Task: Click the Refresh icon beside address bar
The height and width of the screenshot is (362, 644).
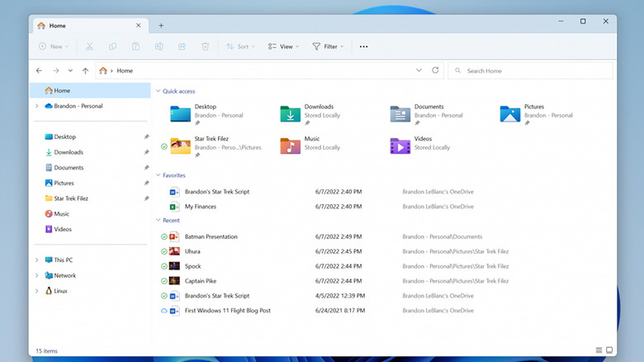Action: click(435, 71)
